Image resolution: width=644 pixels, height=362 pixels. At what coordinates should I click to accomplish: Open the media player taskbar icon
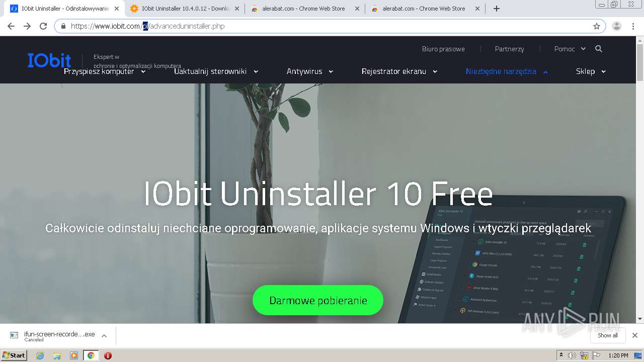click(x=74, y=355)
